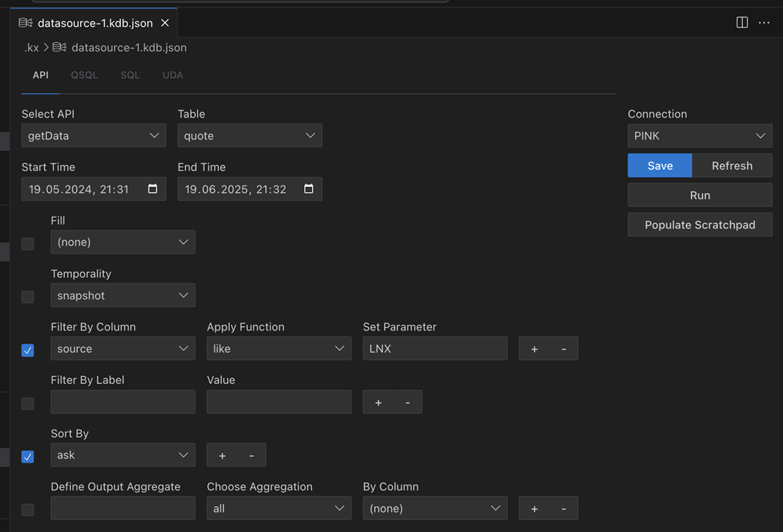Remove the Filter By Column row

(x=563, y=349)
